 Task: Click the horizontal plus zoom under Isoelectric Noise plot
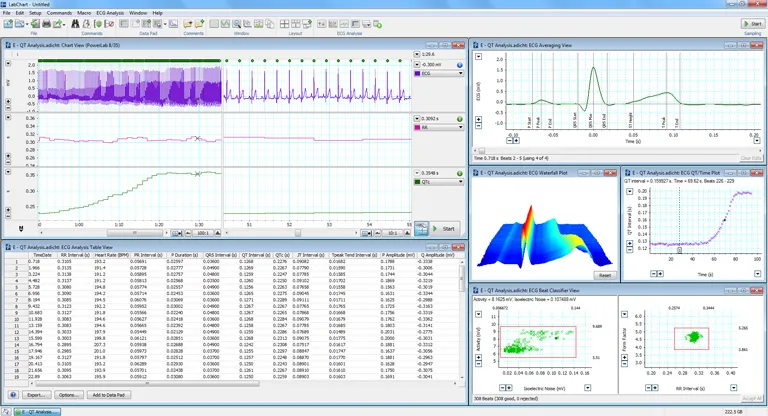(509, 388)
